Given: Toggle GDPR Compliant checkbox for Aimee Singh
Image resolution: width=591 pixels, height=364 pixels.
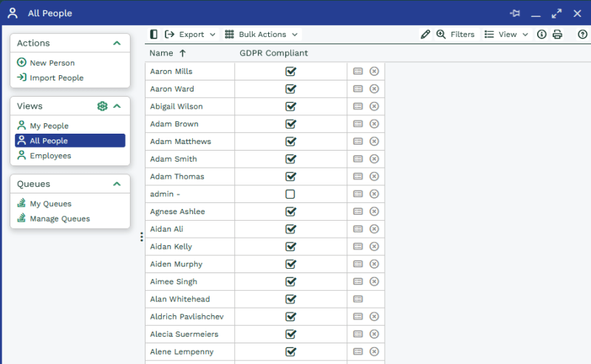Looking at the screenshot, I should click(x=290, y=281).
